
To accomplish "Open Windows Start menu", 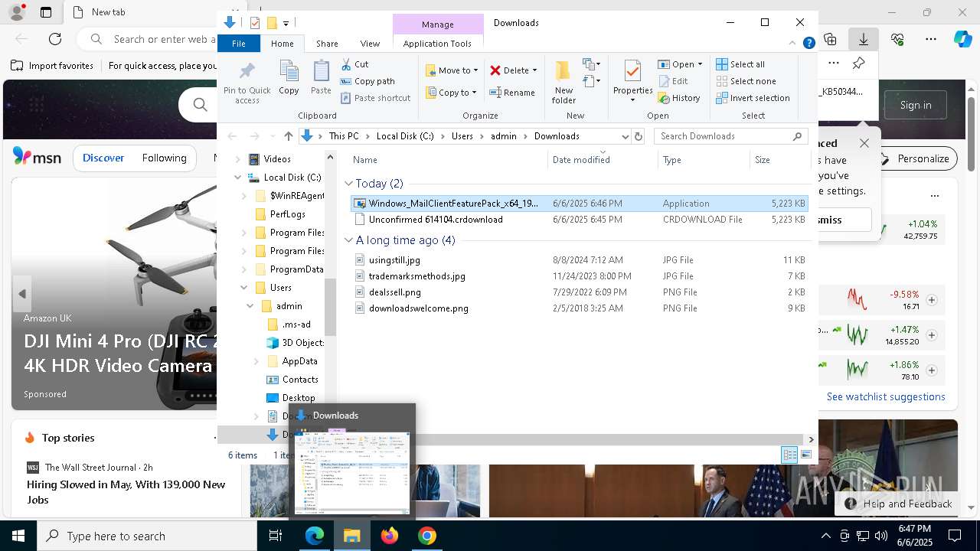I will pyautogui.click(x=18, y=536).
